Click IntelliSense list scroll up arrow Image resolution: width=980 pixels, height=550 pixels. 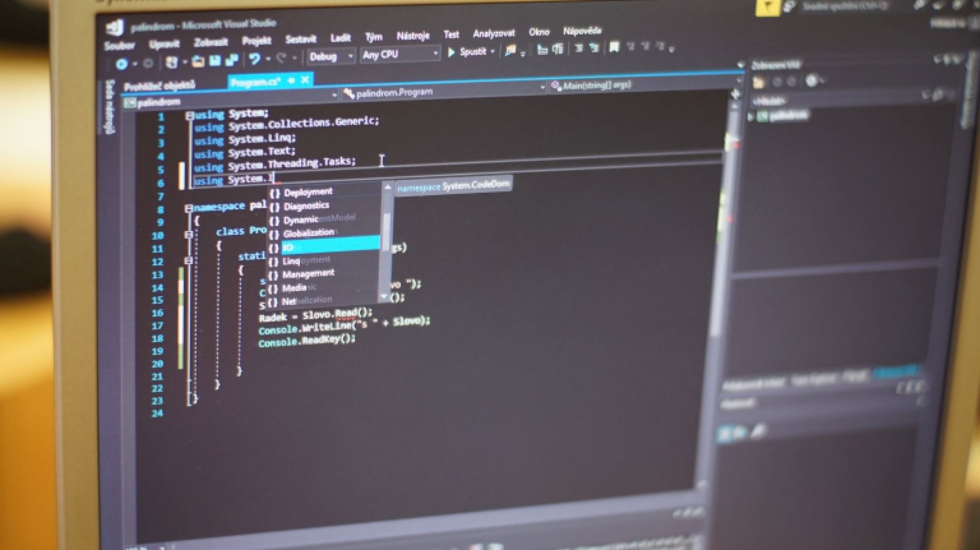(x=388, y=187)
